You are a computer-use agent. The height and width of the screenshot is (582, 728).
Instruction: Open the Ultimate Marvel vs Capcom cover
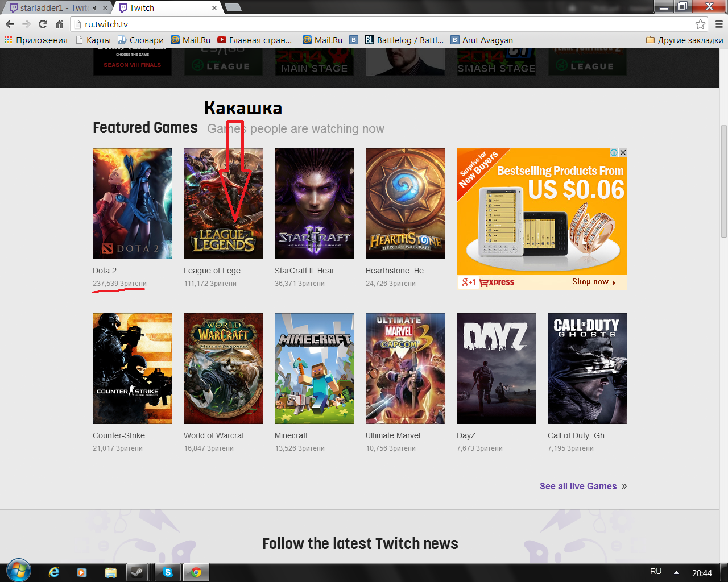(406, 368)
